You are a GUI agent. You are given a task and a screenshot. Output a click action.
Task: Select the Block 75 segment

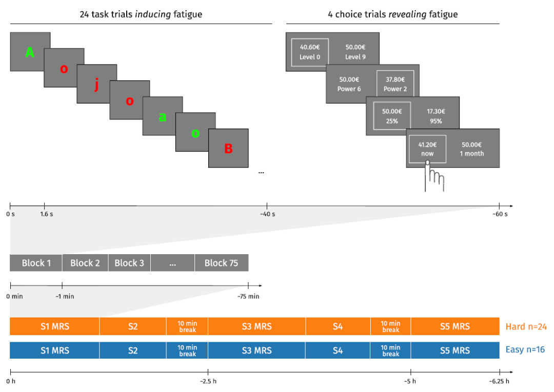[x=222, y=263]
